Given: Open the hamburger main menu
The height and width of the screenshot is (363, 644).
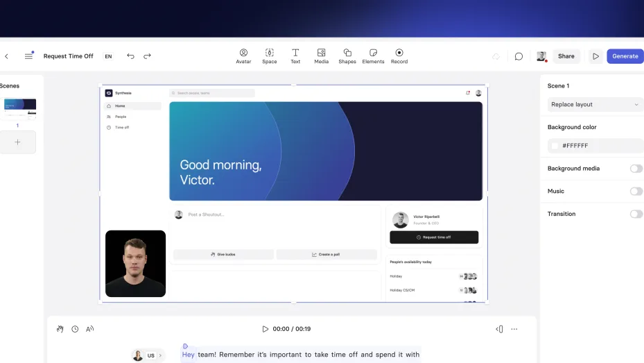Looking at the screenshot, I should click(x=28, y=56).
